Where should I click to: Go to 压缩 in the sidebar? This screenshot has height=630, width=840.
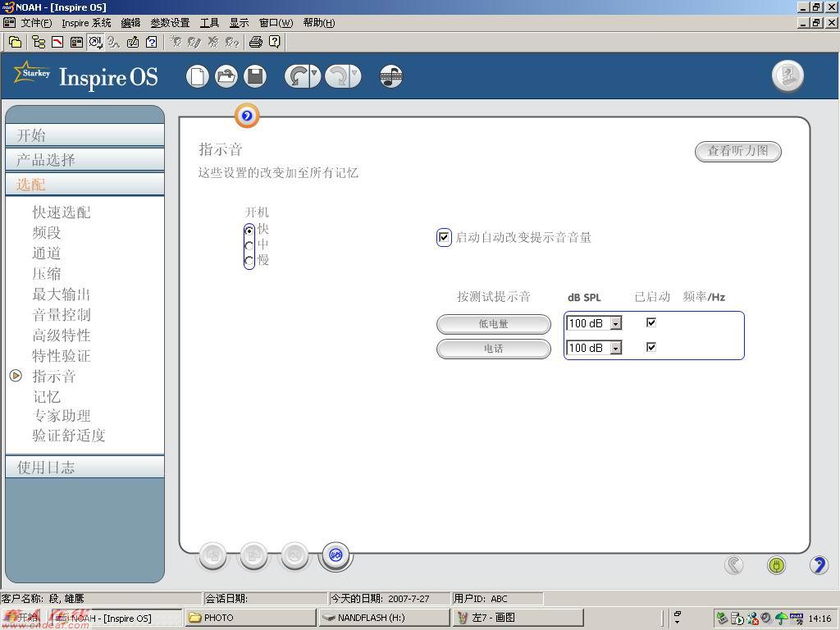(47, 274)
